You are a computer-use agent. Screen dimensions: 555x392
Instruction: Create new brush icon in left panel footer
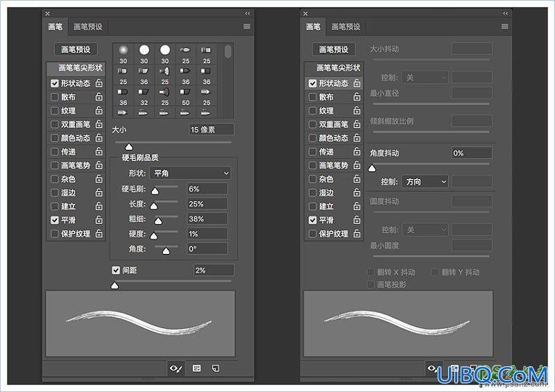pyautogui.click(x=215, y=368)
